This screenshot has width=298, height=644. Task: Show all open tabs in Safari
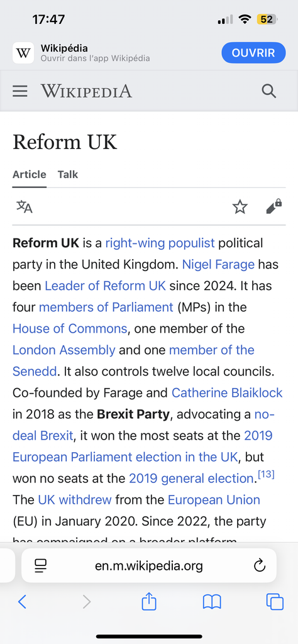coord(275,602)
